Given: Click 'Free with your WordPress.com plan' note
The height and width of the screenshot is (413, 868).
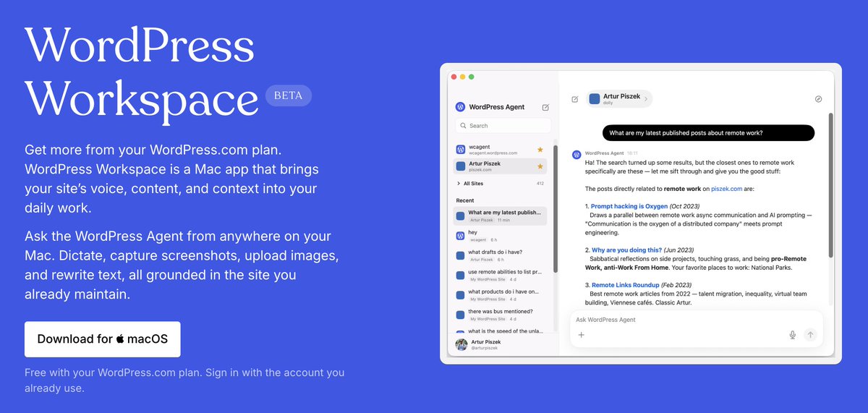Looking at the screenshot, I should [184, 380].
